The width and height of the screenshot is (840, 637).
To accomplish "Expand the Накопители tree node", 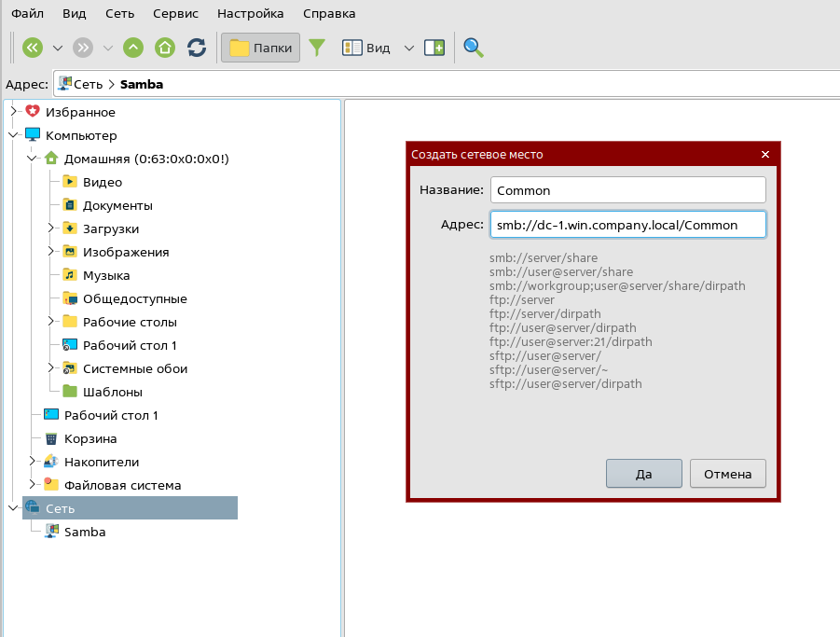I will tap(32, 462).
